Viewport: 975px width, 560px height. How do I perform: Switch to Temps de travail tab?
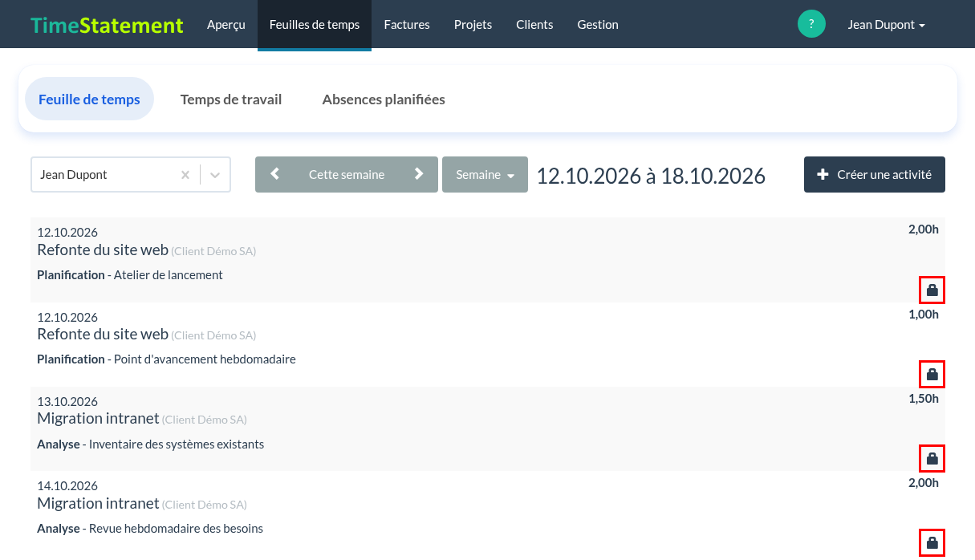pyautogui.click(x=231, y=99)
